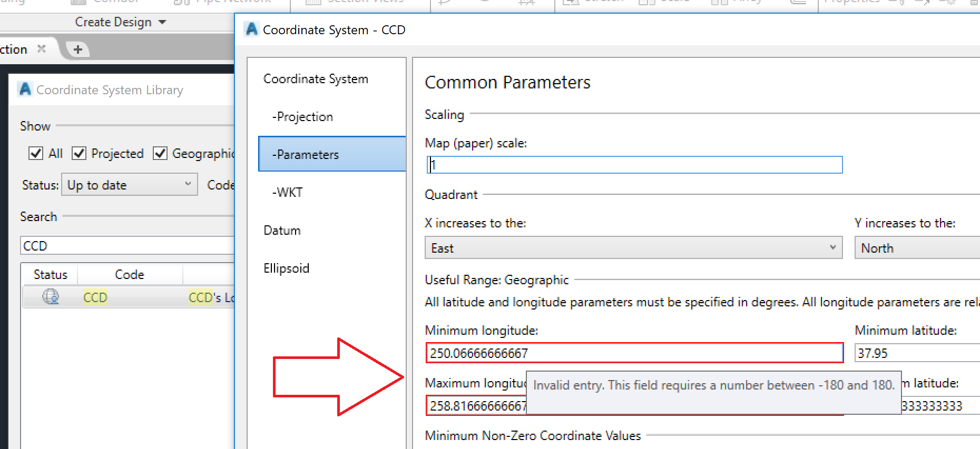The width and height of the screenshot is (980, 449).
Task: Click the Minimum longitude field
Action: [x=634, y=353]
